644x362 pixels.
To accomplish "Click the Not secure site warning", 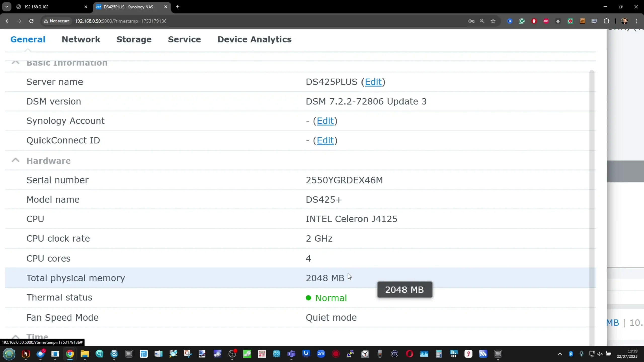I will [x=57, y=21].
